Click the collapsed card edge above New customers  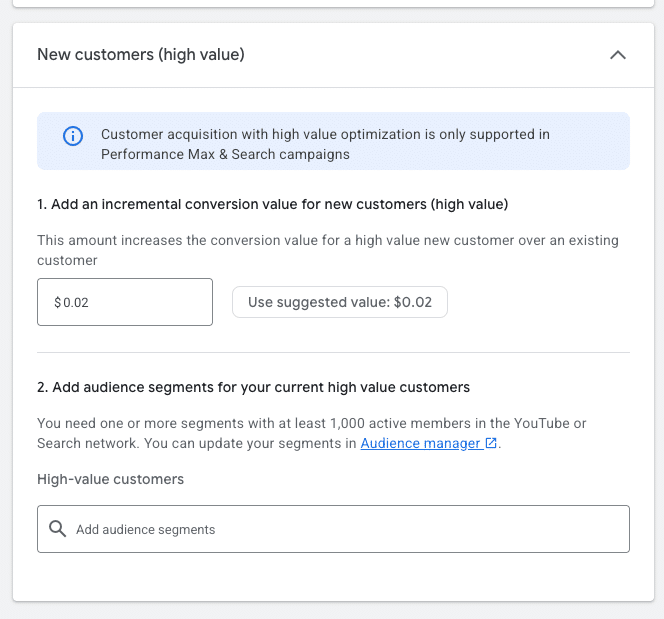click(332, 4)
